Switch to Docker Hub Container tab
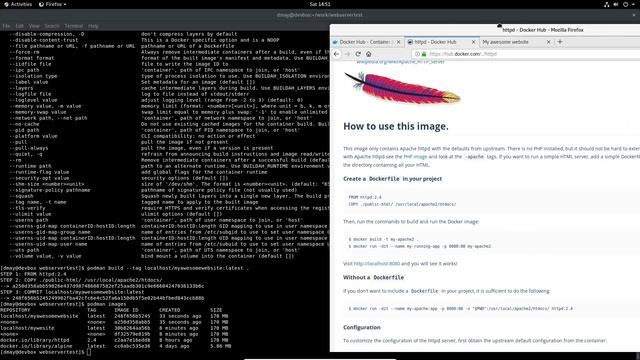 [364, 42]
